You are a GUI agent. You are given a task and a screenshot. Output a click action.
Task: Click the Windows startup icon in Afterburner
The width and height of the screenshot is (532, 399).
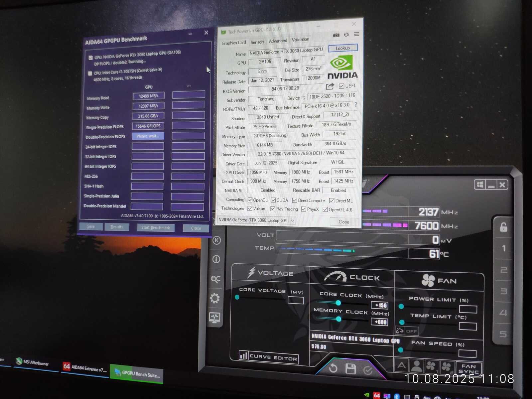(x=480, y=185)
